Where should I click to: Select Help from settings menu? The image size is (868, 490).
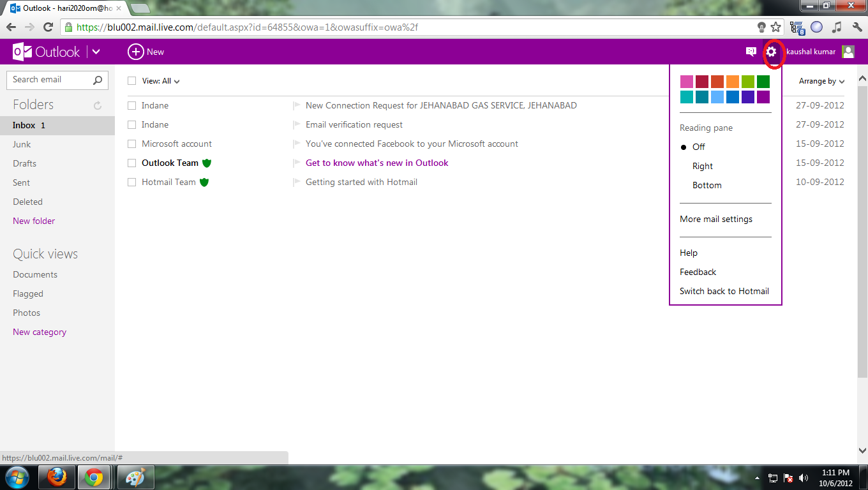[x=689, y=253]
